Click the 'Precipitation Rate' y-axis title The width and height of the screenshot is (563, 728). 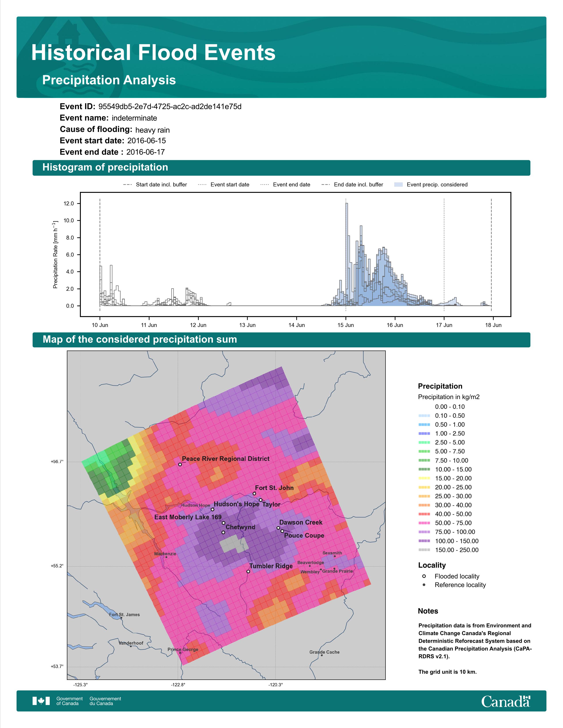tap(56, 254)
